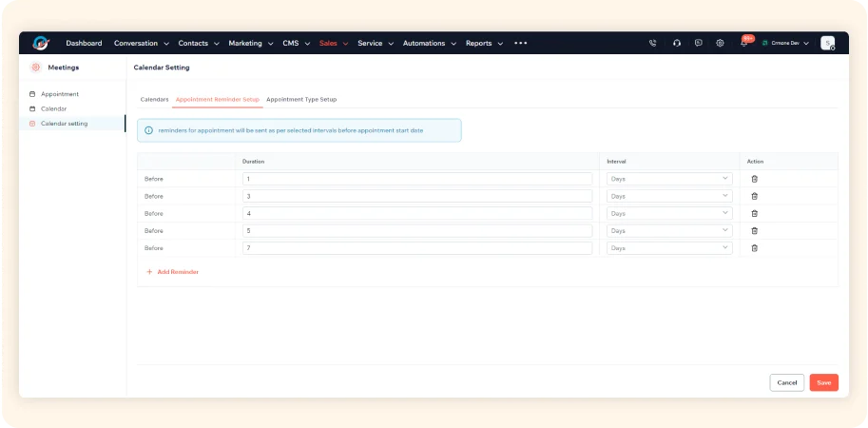
Task: Open the headset support icon
Action: [x=676, y=43]
